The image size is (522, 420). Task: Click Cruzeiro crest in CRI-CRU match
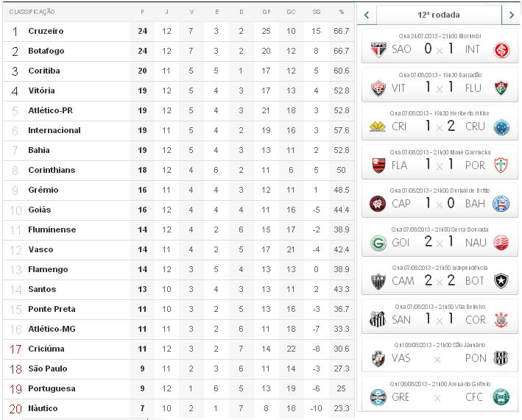pyautogui.click(x=501, y=127)
